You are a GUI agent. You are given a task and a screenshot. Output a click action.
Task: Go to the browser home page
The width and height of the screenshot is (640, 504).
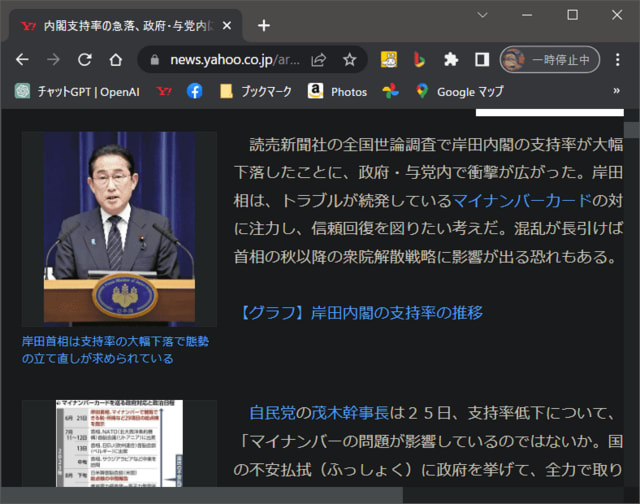(x=116, y=59)
